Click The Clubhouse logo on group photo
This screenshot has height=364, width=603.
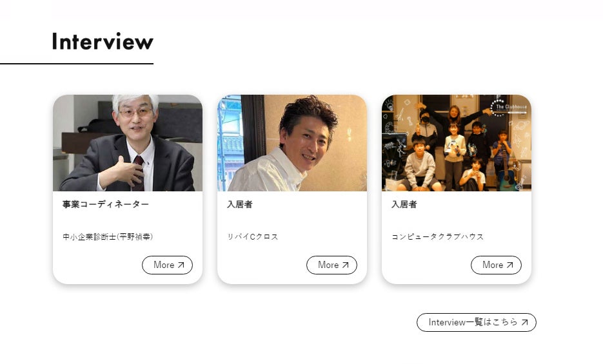pos(508,108)
